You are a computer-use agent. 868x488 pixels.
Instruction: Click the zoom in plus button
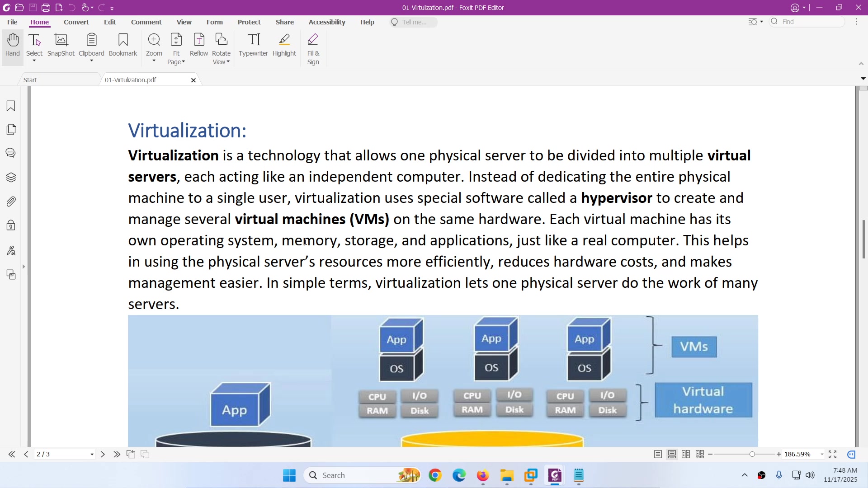(x=779, y=455)
